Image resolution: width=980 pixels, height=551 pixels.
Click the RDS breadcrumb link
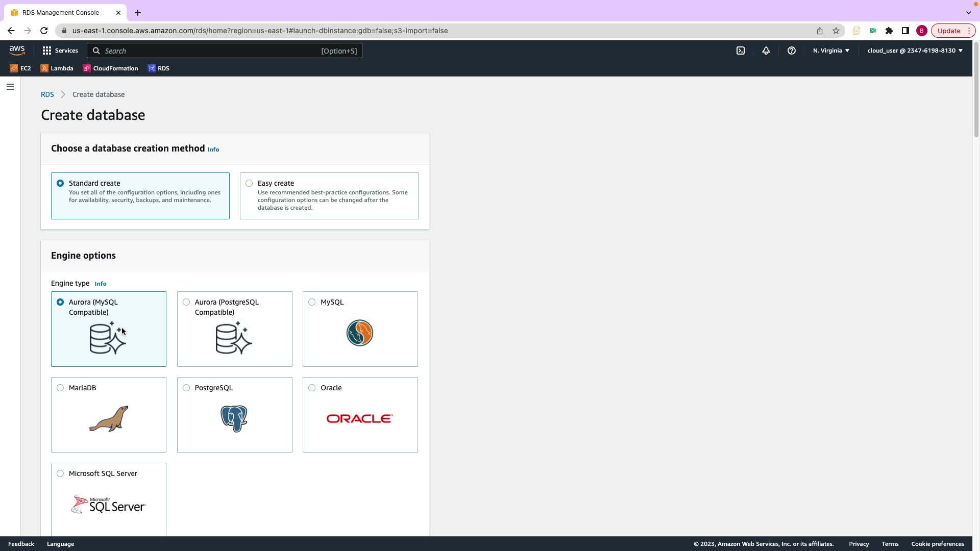pyautogui.click(x=47, y=94)
